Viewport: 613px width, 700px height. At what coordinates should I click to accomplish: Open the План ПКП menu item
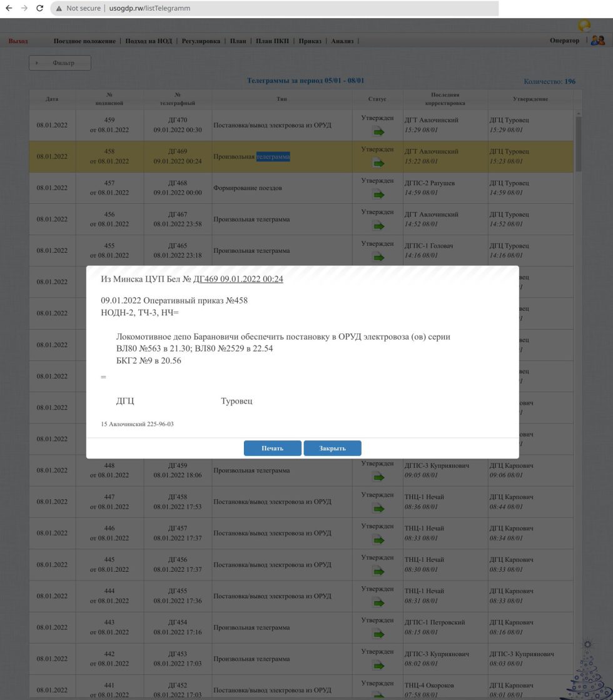[x=273, y=41]
